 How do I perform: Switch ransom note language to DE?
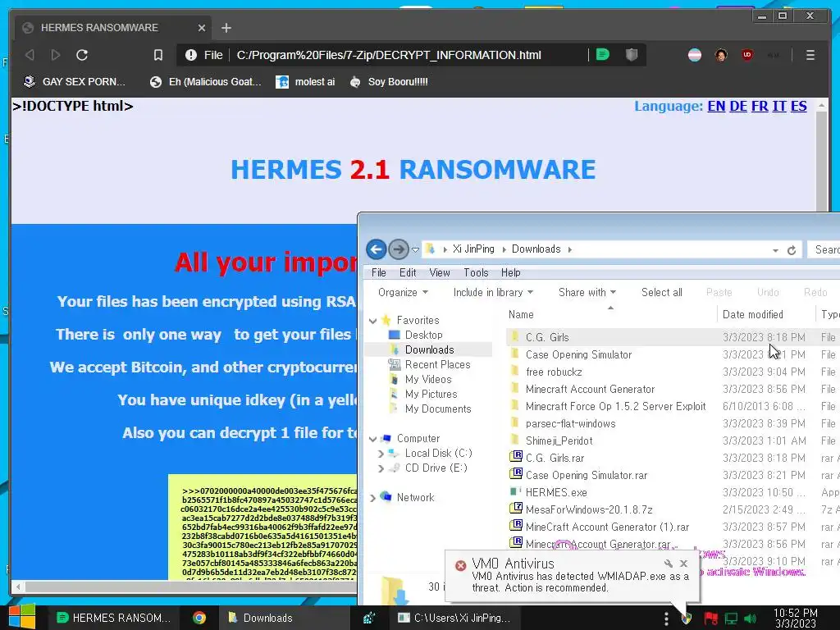(738, 106)
